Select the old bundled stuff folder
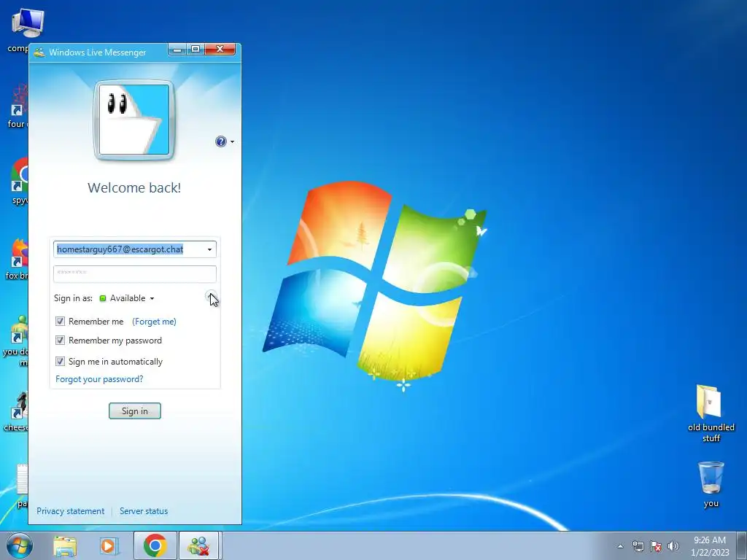 711,413
